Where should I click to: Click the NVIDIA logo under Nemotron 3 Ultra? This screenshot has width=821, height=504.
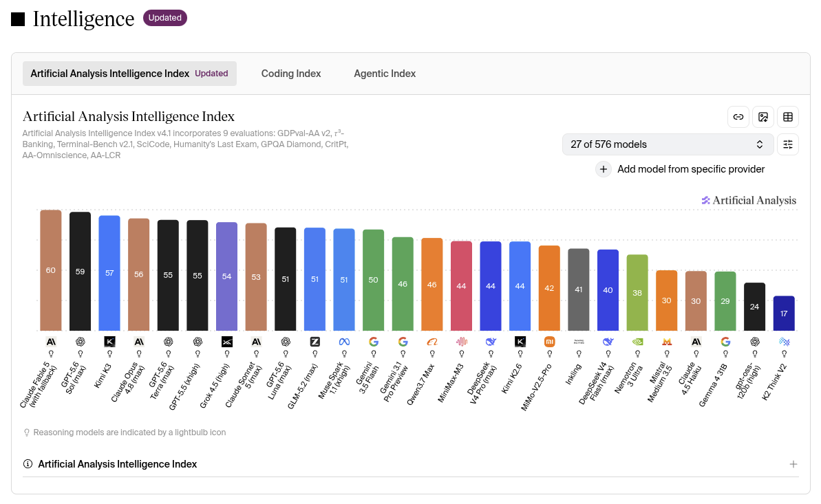tap(637, 342)
